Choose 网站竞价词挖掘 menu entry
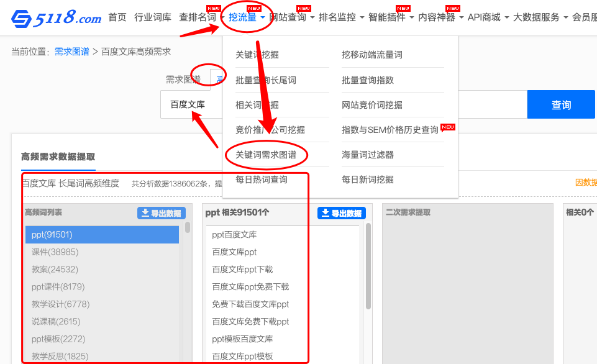The width and height of the screenshot is (597, 364). 372,105
